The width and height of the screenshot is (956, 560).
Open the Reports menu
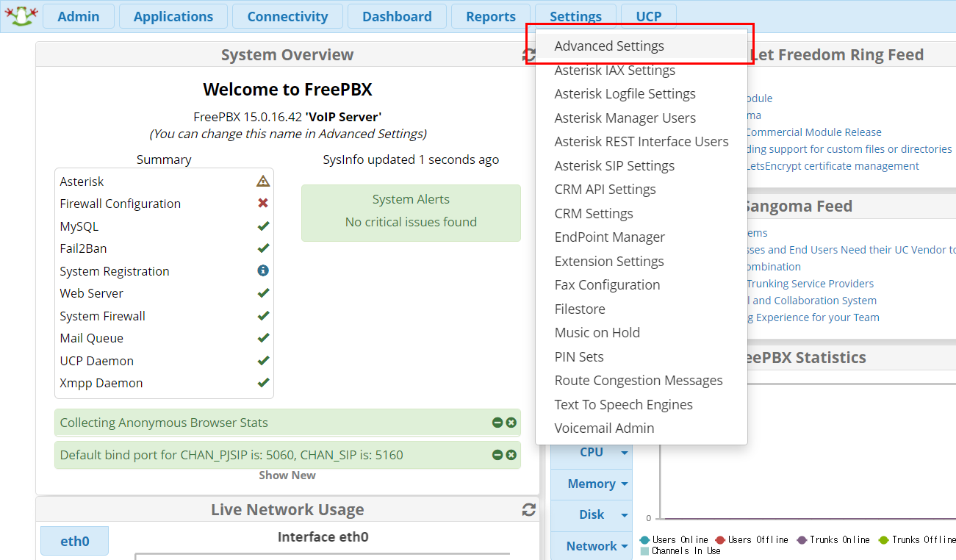[491, 16]
